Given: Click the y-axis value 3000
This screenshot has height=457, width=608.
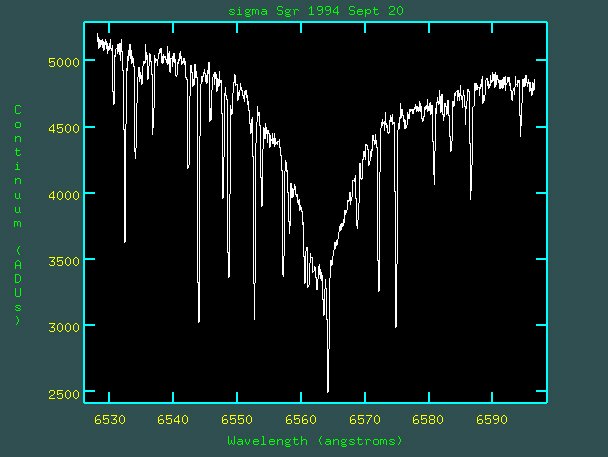Looking at the screenshot, I should click(64, 327).
